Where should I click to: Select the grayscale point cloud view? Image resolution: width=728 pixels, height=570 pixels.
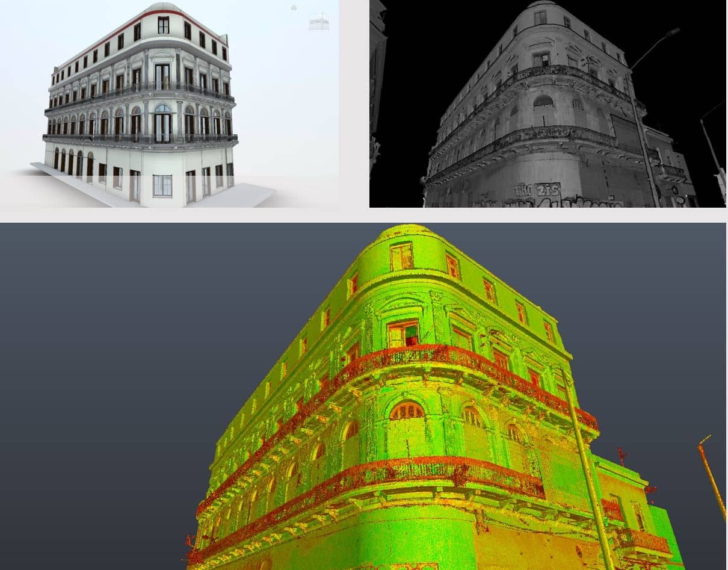(541, 102)
